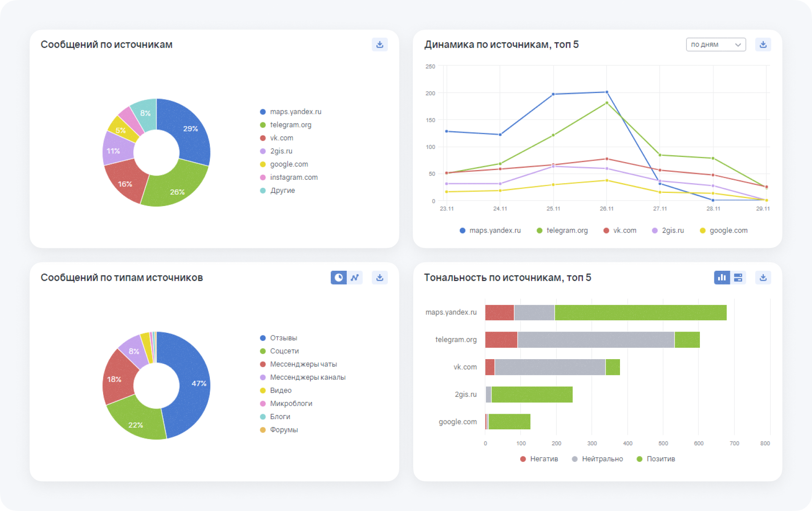Toggle 2gis.ru in sources donut legend
Image resolution: width=812 pixels, height=511 pixels.
[276, 151]
